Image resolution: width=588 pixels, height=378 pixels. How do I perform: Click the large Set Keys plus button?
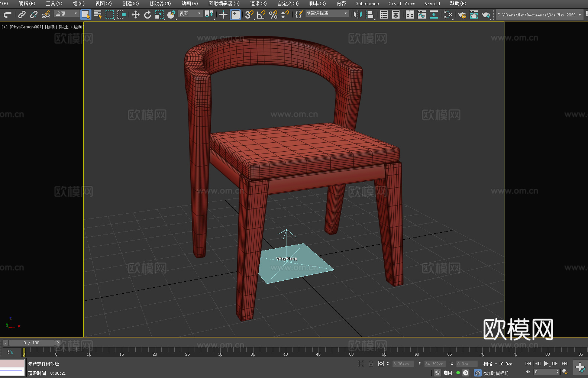[580, 368]
